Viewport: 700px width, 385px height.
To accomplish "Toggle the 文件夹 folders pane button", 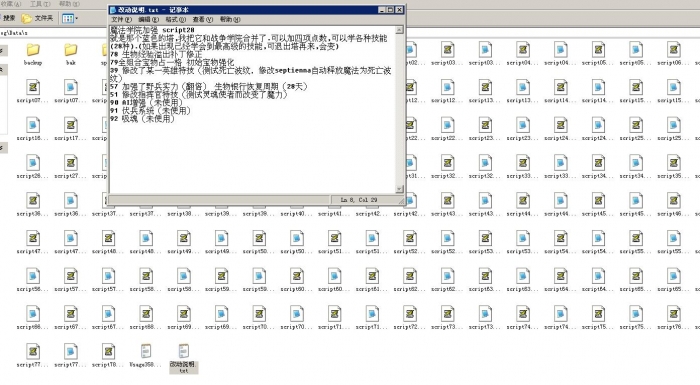I will [38, 18].
